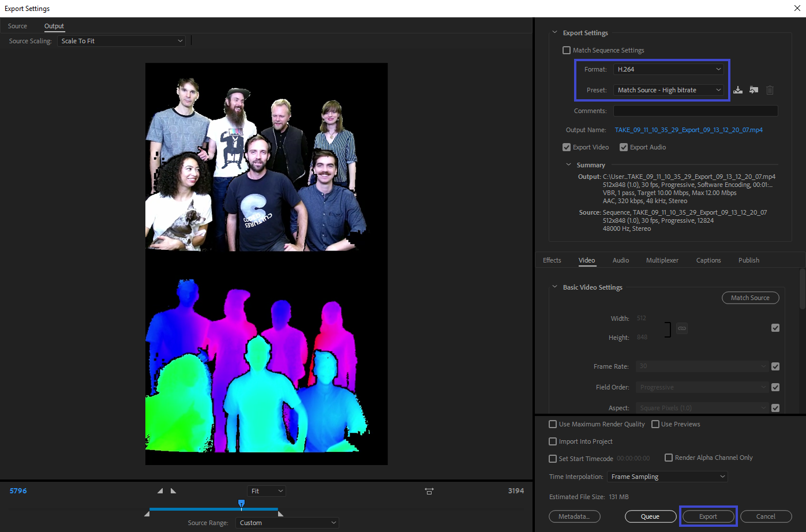Switch to the Source tab
The width and height of the screenshot is (806, 532).
[17, 26]
